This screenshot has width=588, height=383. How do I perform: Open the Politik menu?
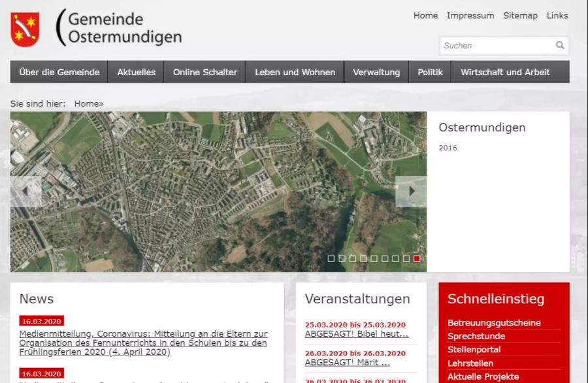click(x=430, y=72)
